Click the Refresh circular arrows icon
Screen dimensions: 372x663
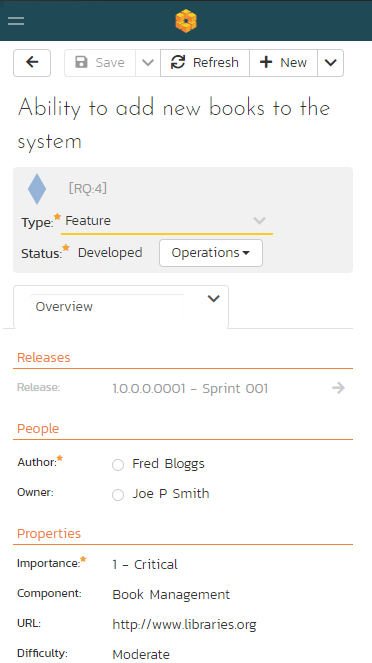[178, 62]
